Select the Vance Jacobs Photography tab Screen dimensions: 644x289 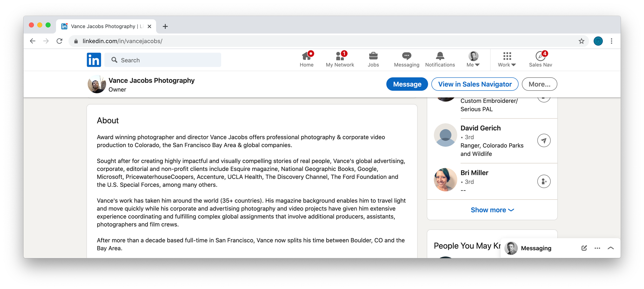(x=106, y=26)
